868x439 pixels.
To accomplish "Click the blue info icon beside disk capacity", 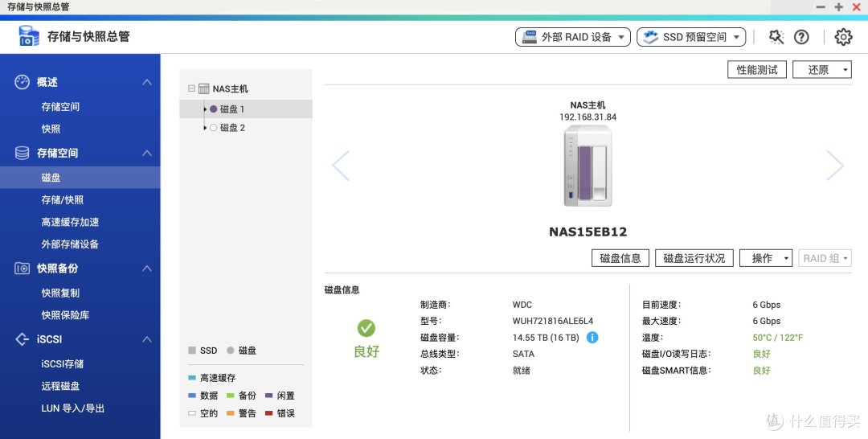I will click(592, 337).
